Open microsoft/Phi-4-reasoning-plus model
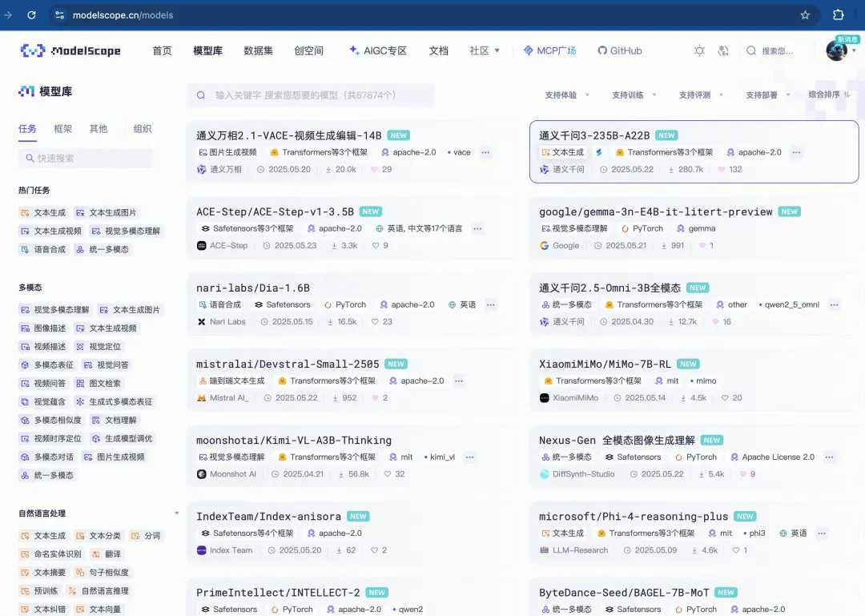Image resolution: width=865 pixels, height=616 pixels. pos(634,516)
